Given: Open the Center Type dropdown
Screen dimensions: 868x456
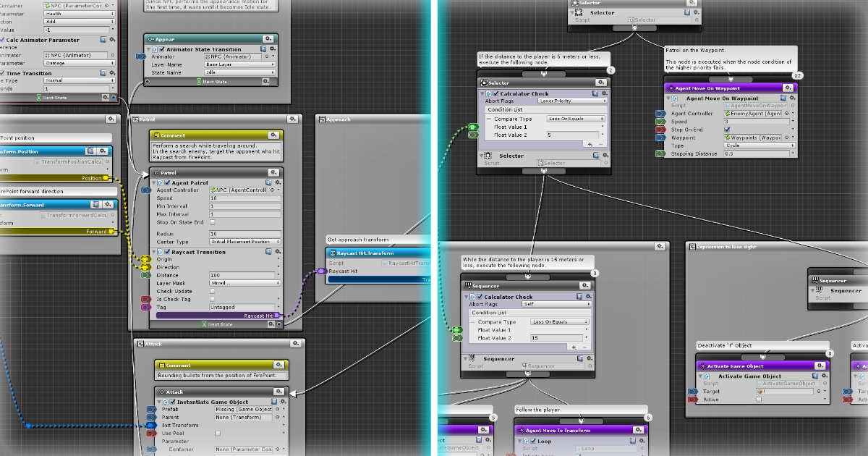Looking at the screenshot, I should (244, 240).
